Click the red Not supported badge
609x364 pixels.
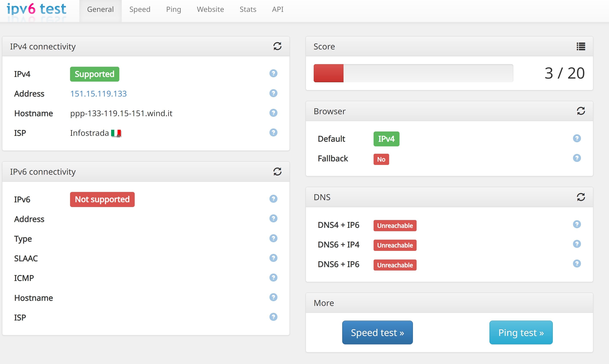click(102, 199)
